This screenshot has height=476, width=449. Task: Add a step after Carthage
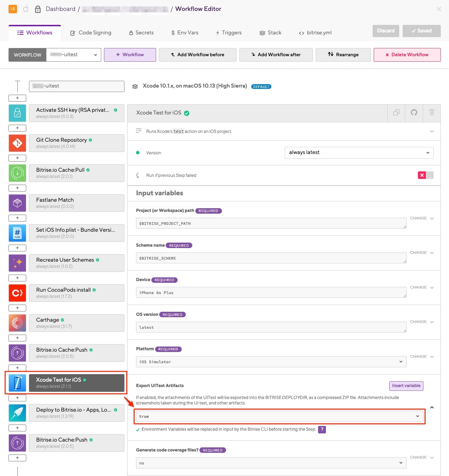point(17,338)
